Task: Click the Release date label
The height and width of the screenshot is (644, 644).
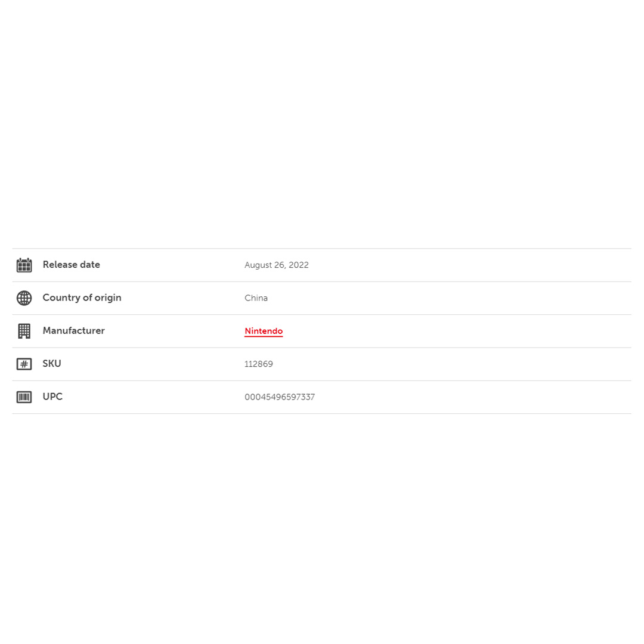Action: [71, 265]
